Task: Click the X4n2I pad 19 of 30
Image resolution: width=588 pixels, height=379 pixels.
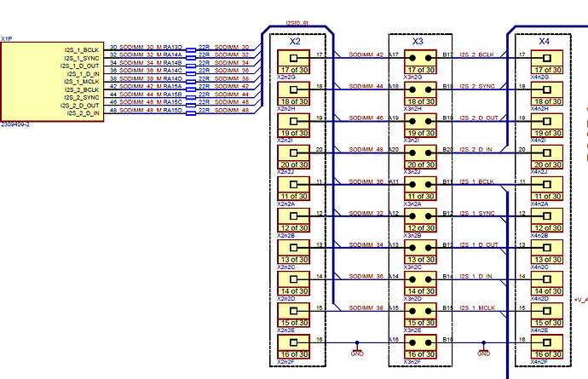Action: pos(547,124)
